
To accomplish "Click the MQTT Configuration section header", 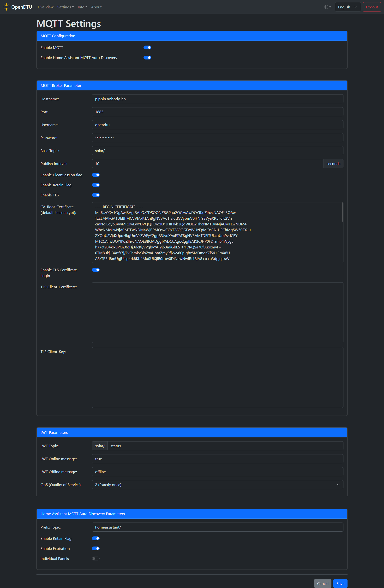I will click(x=192, y=36).
